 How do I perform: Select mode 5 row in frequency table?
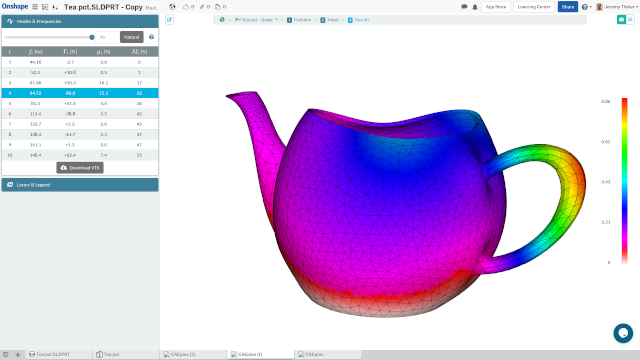[x=80, y=104]
